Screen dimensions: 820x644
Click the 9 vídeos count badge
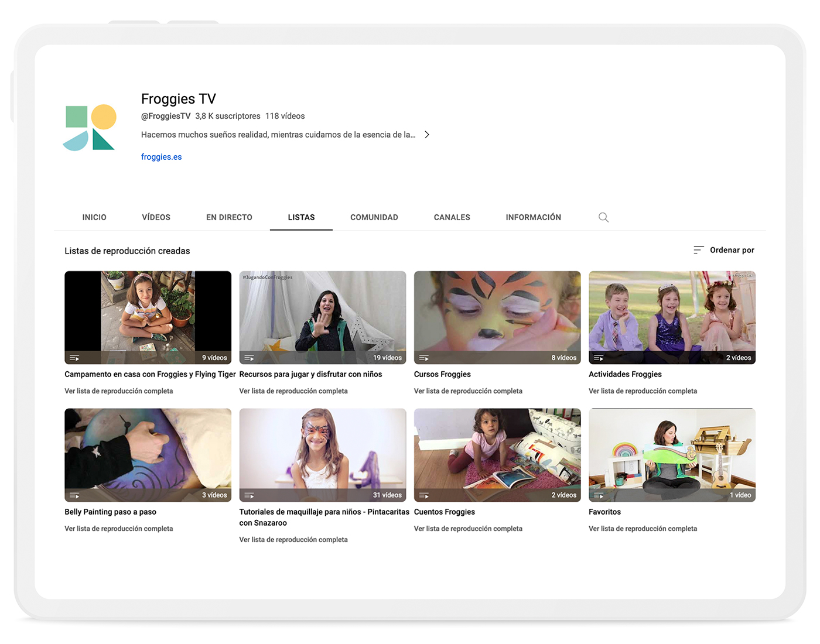214,358
